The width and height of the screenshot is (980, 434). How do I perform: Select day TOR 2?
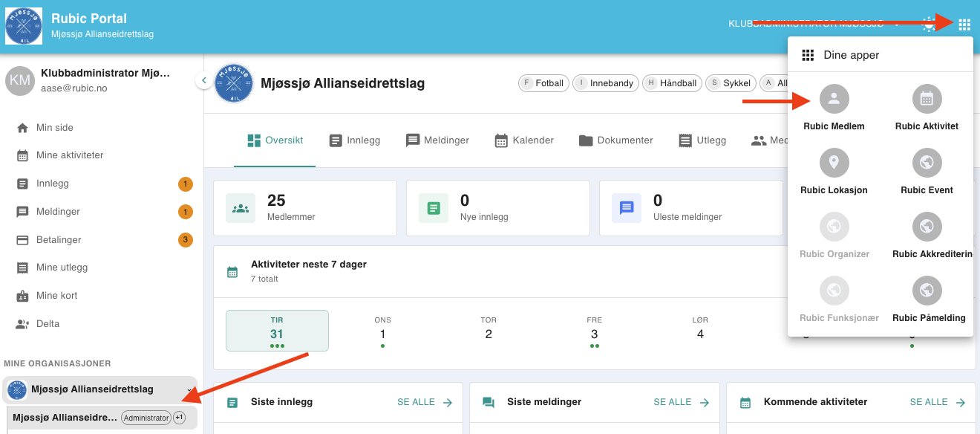tap(489, 331)
